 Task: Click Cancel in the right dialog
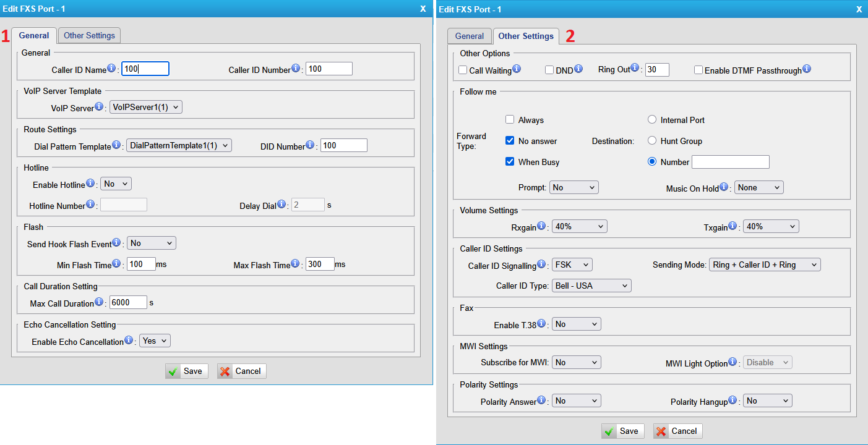[677, 431]
